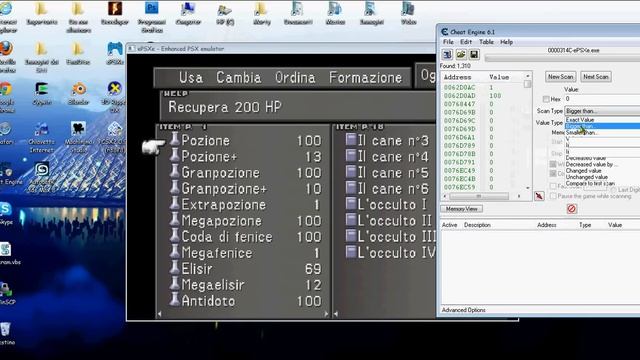
Task: Choose Compare to first scan option
Action: [590, 184]
